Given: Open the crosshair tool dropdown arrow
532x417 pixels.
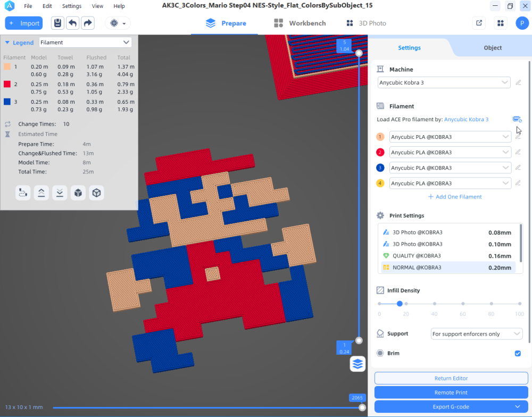Looking at the screenshot, I should point(124,23).
